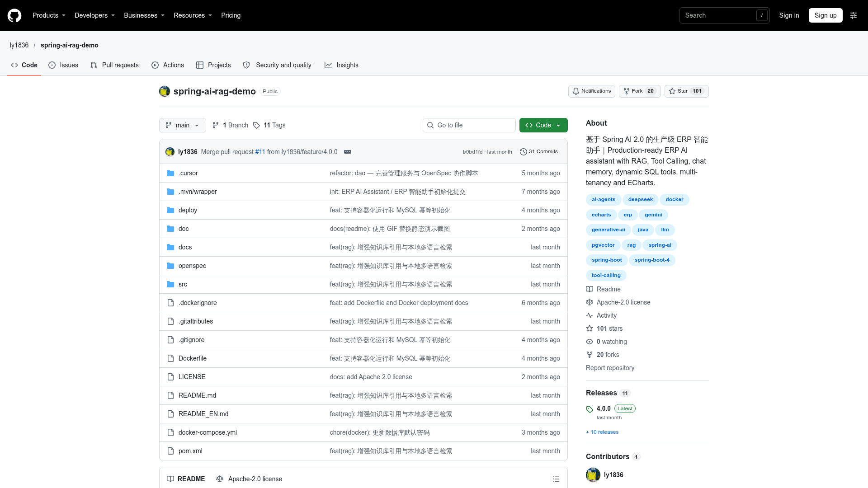868x488 pixels.
Task: Click the Report repository link
Action: (x=610, y=368)
